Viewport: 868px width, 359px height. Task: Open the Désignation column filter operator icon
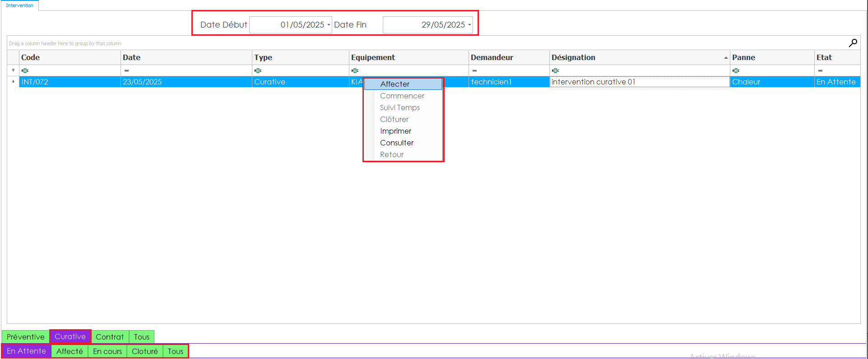click(555, 70)
